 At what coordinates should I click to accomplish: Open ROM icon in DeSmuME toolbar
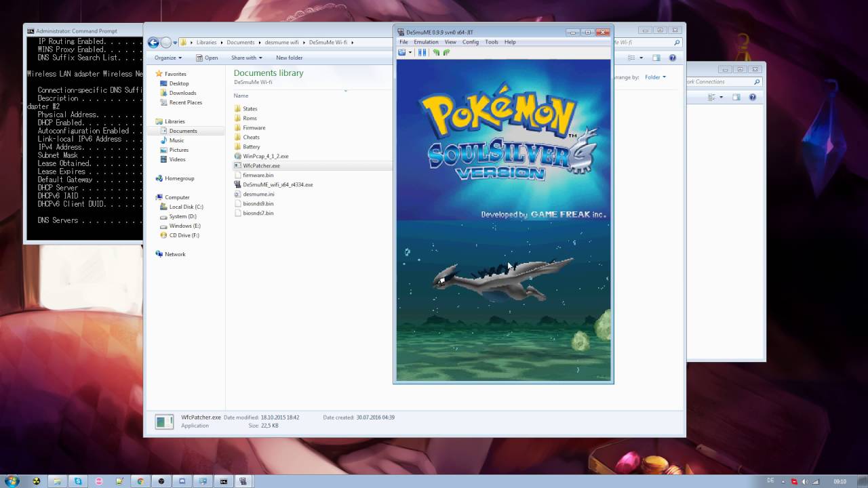click(x=401, y=52)
